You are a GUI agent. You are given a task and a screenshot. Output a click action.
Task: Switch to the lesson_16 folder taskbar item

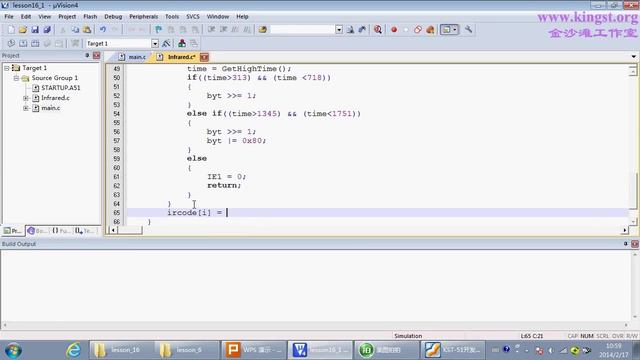click(x=121, y=350)
